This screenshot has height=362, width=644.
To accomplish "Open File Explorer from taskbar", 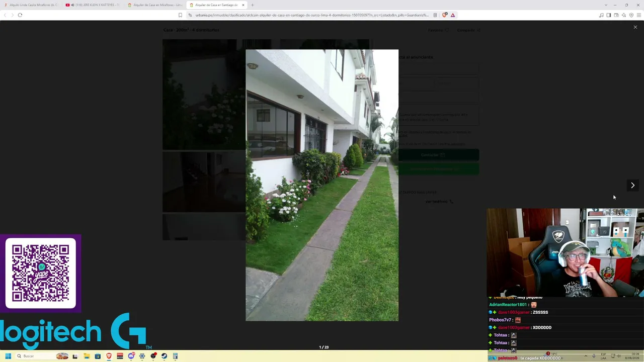I will [87, 356].
